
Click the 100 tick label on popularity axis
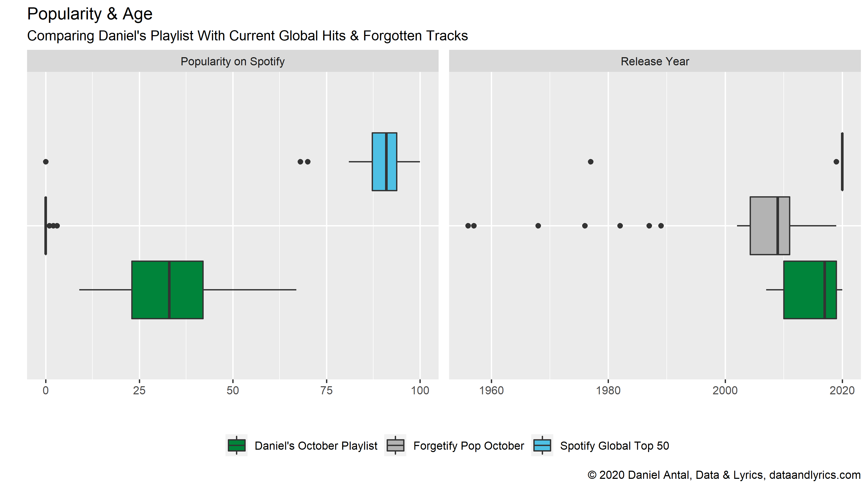pyautogui.click(x=420, y=390)
